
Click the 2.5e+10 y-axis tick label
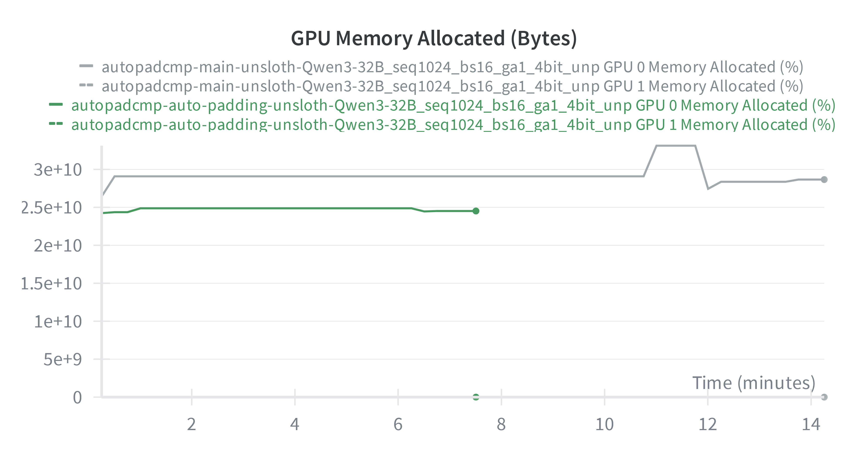(51, 208)
